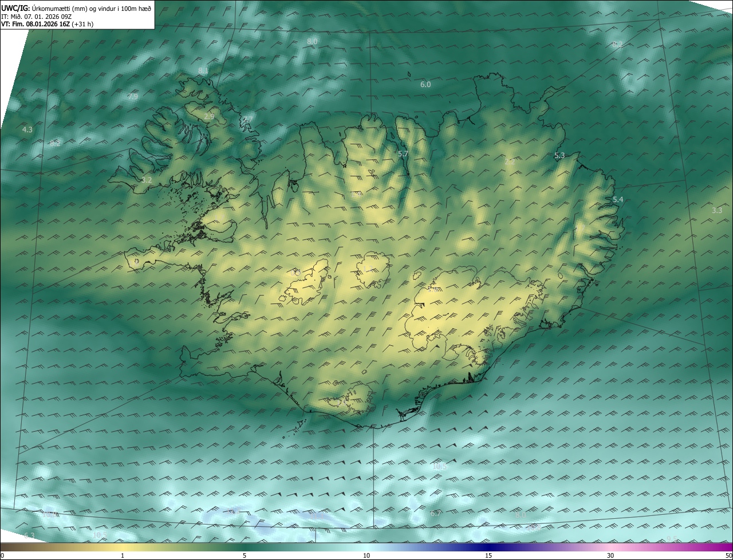Click the 5.3 value label on the map
The height and width of the screenshot is (560, 733).
(559, 156)
